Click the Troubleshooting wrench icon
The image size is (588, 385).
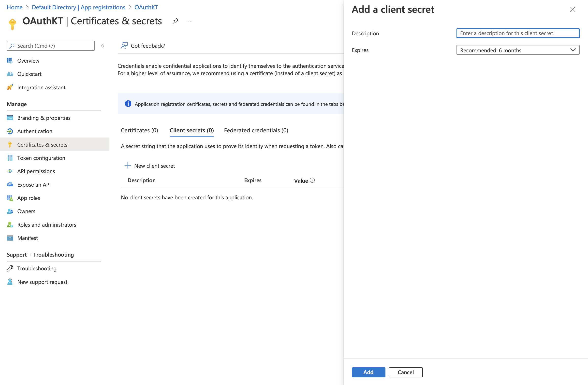[10, 268]
